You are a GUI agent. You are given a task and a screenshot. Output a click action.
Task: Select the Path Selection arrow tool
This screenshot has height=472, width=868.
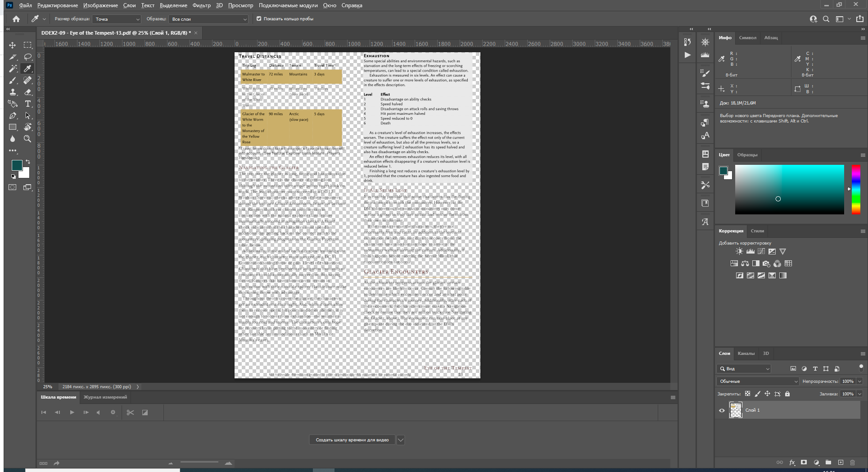[x=27, y=115]
